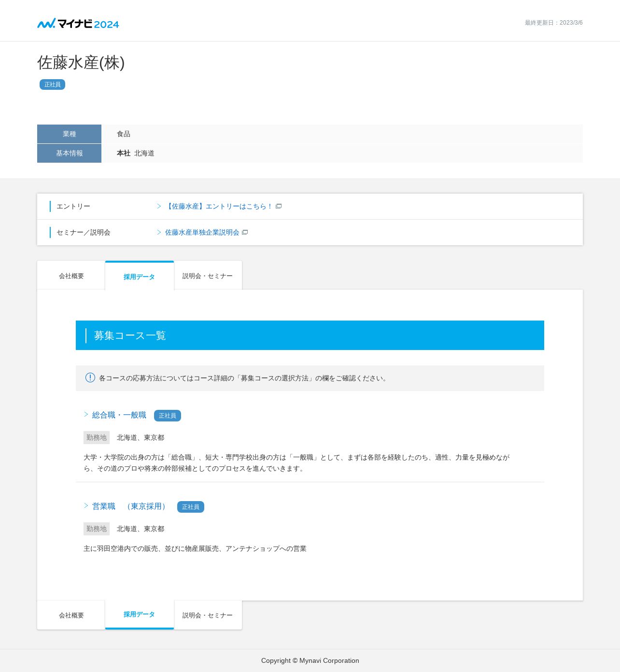Click 正社員 badge beside 総合職・一般職
The width and height of the screenshot is (620, 672).
click(x=168, y=416)
